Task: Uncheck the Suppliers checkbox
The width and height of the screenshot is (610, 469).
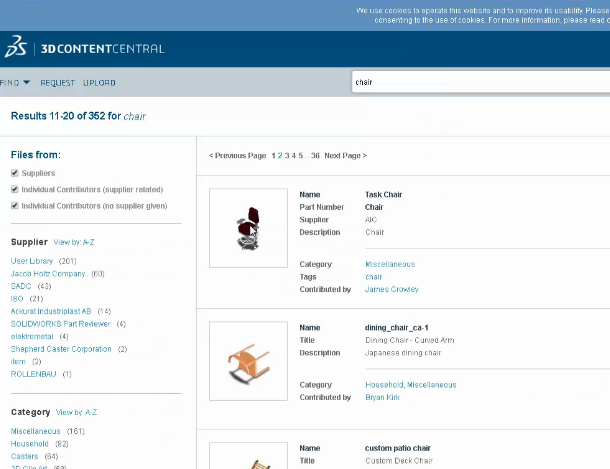Action: point(15,173)
